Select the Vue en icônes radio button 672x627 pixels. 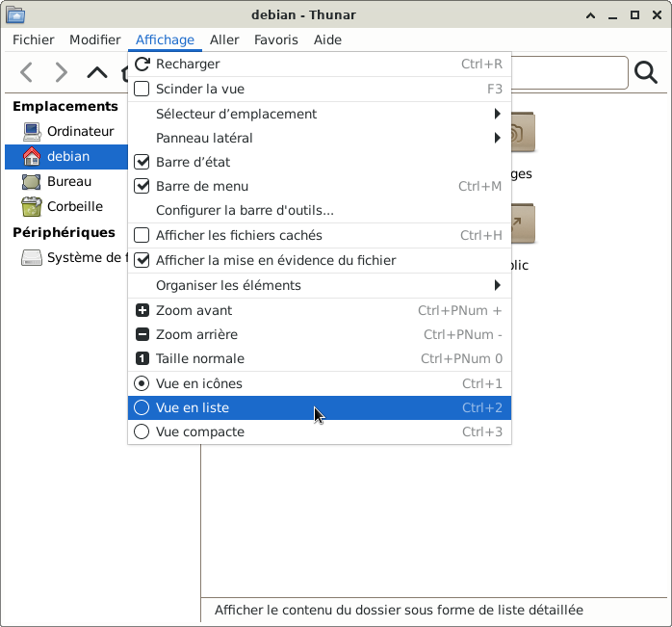tap(142, 383)
